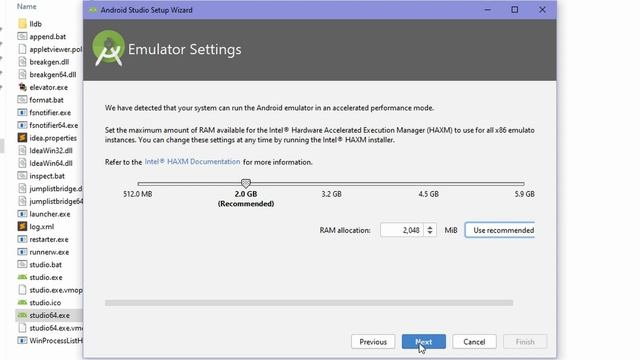
Task: Click the Android Studio logo in header
Action: pyautogui.click(x=108, y=48)
